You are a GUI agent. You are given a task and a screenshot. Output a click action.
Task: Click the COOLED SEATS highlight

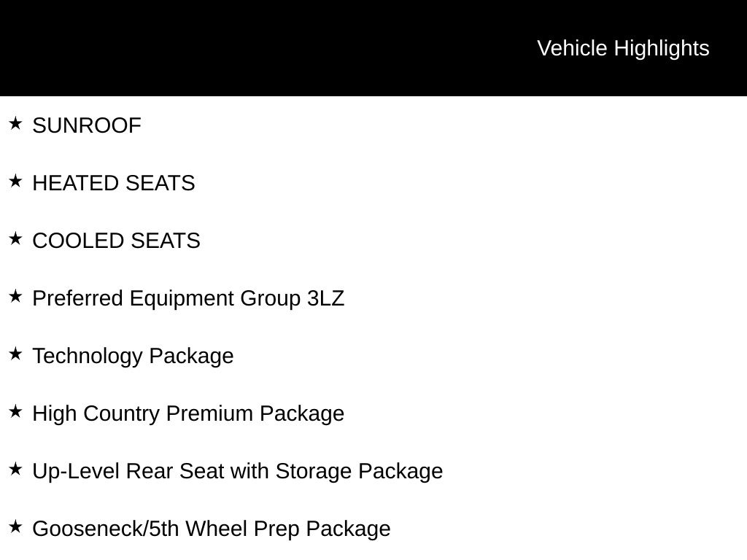coord(116,241)
